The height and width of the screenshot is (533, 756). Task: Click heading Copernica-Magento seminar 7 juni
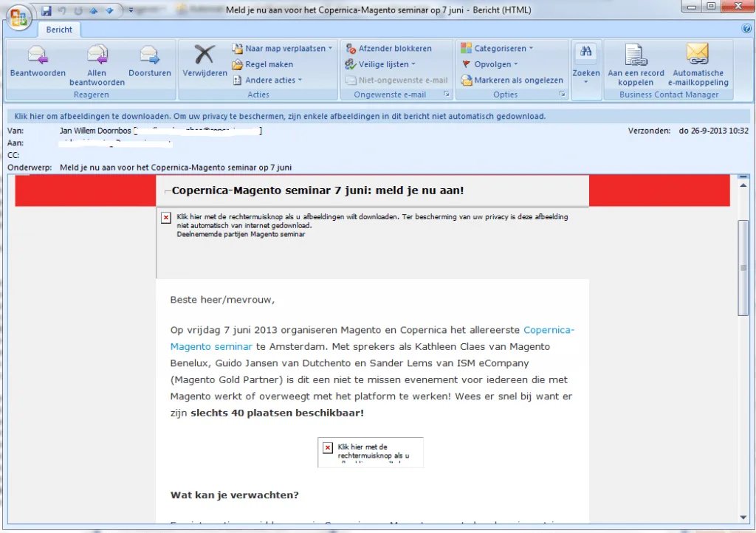coord(317,190)
